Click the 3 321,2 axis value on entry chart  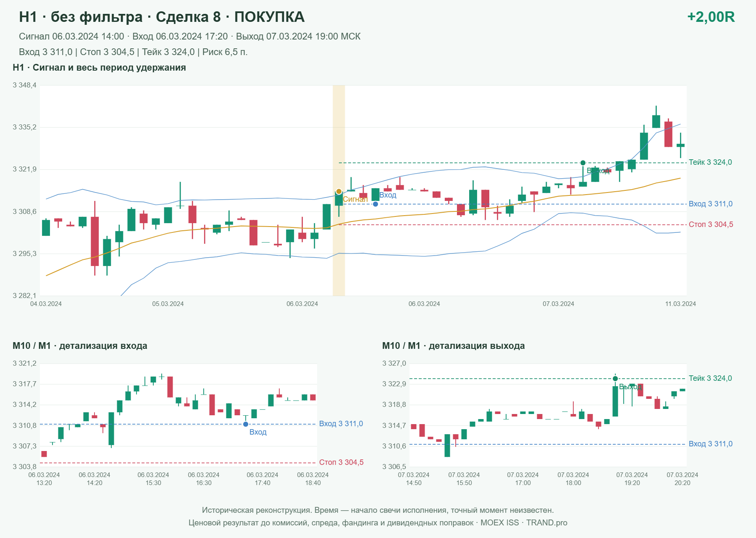24,364
